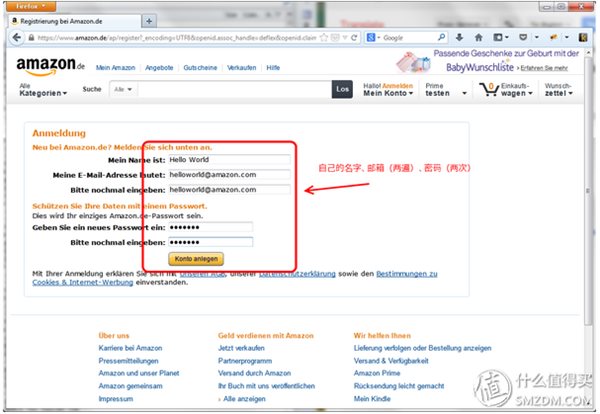The height and width of the screenshot is (414, 600).
Task: Open the Jetzt verkaufen footer link
Action: pos(241,348)
